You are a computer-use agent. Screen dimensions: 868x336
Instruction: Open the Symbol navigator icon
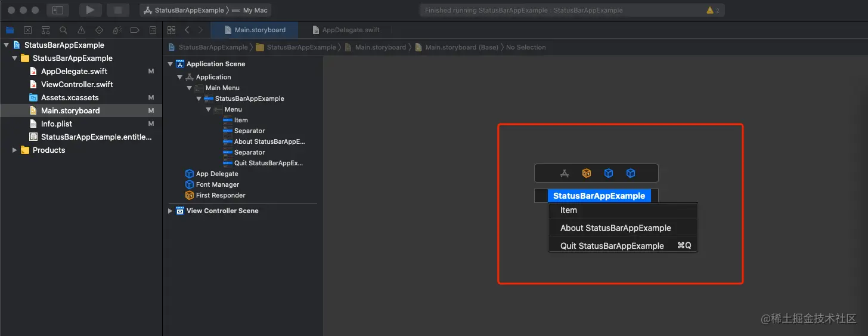click(45, 30)
